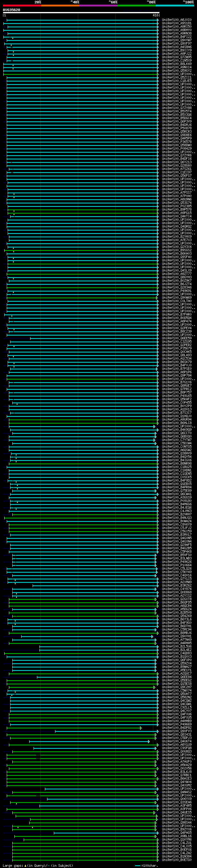This screenshot has height=868, width=197.
Task: Select label UniRef100_A9BL16
Action: point(176,836)
